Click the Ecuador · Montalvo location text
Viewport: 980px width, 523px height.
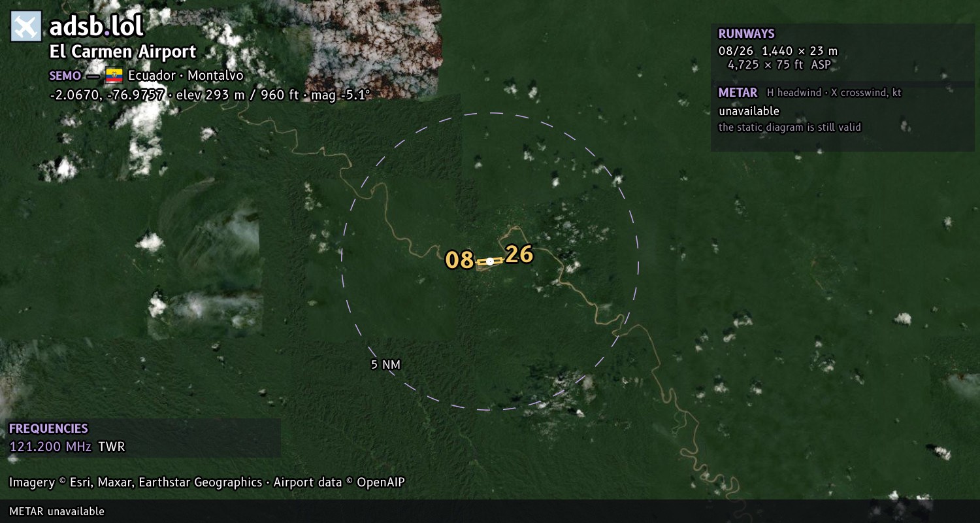pyautogui.click(x=186, y=75)
